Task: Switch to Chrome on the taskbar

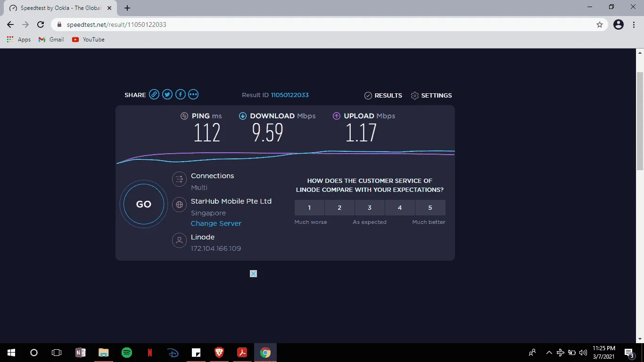Action: click(x=265, y=353)
